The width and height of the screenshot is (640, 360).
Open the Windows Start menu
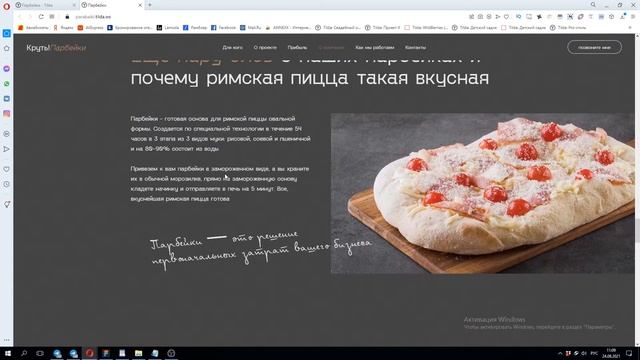click(7, 353)
